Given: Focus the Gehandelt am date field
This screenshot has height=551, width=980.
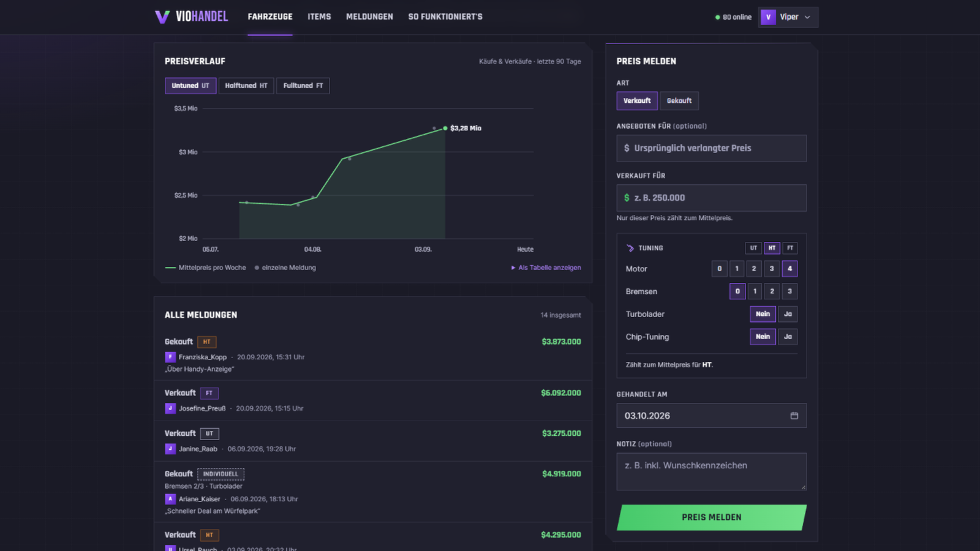Looking at the screenshot, I should (x=712, y=416).
